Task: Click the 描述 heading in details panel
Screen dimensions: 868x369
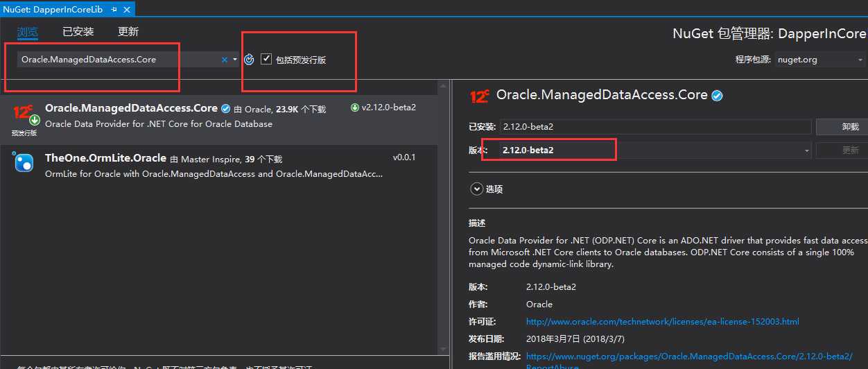Action: [477, 223]
